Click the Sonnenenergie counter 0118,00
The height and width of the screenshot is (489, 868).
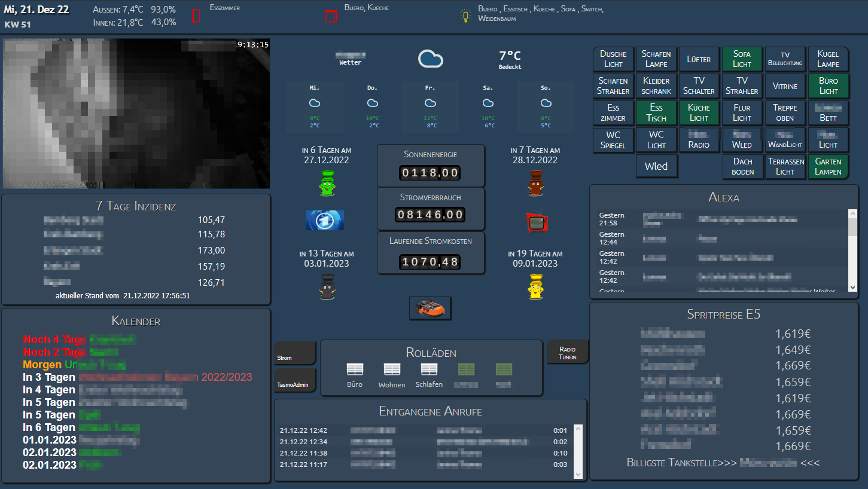point(430,173)
